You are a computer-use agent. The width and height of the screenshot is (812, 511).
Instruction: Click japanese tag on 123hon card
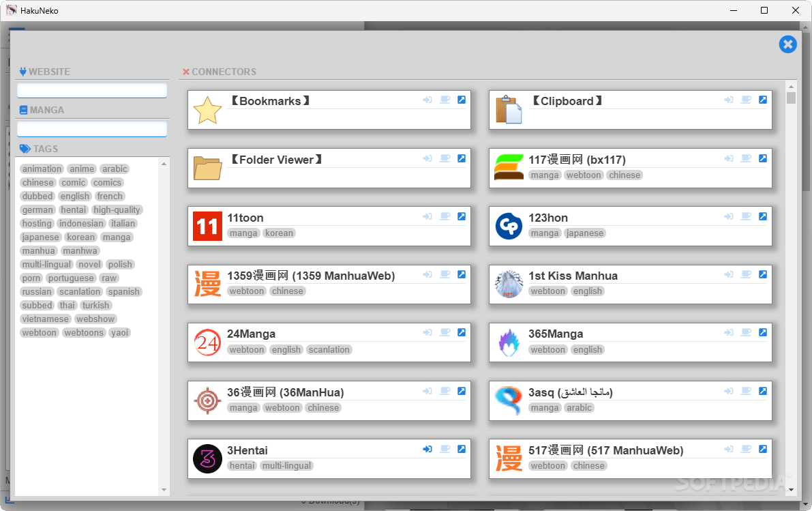tap(585, 233)
